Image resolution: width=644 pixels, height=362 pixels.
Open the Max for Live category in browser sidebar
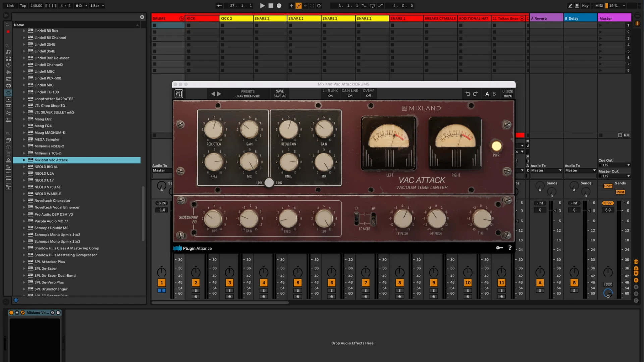click(8, 86)
